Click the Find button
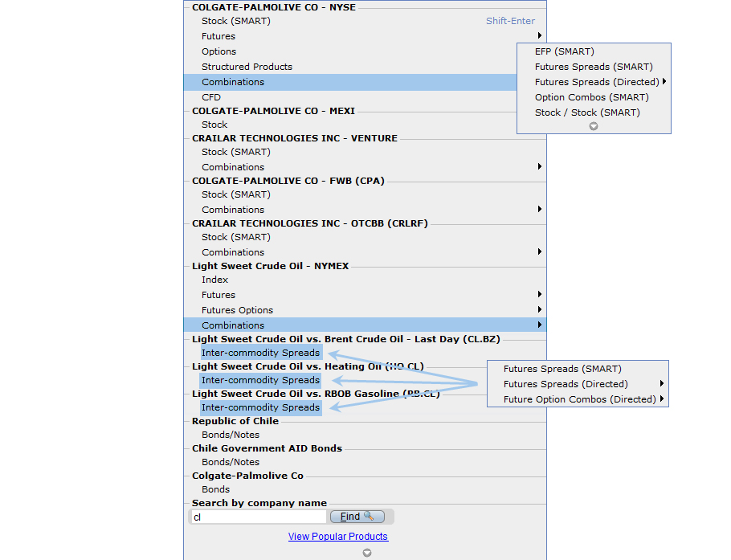Image resolution: width=731 pixels, height=560 pixels. point(357,516)
